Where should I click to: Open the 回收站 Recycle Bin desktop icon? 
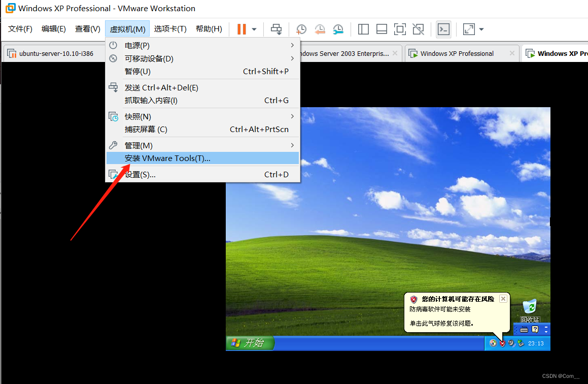[x=530, y=311]
